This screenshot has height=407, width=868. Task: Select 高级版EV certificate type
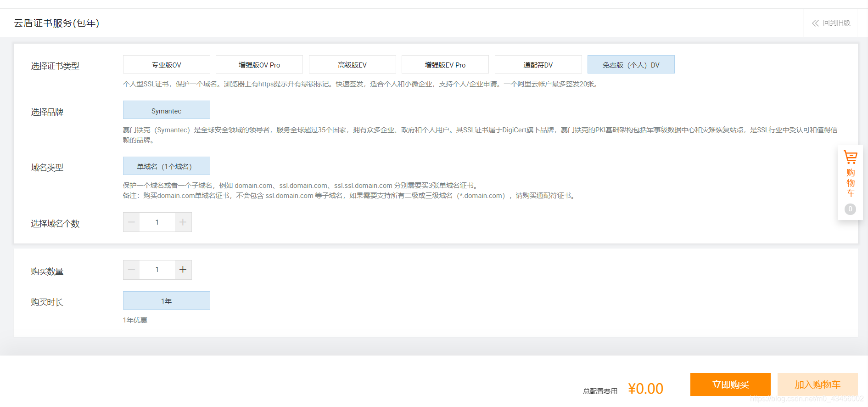(x=353, y=65)
